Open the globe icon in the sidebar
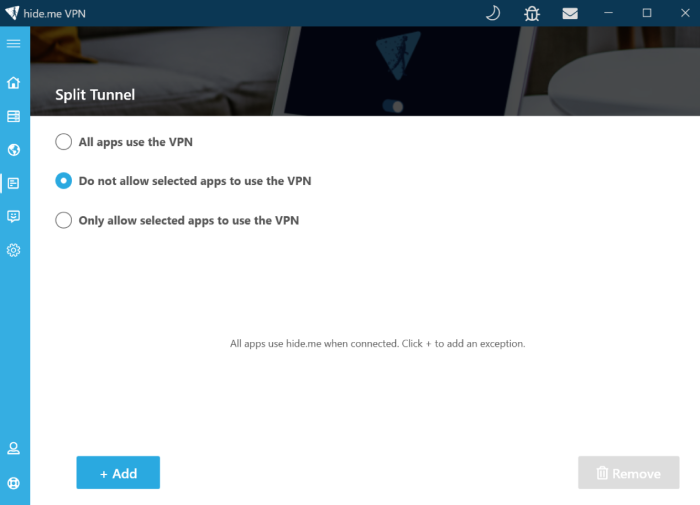 click(13, 150)
